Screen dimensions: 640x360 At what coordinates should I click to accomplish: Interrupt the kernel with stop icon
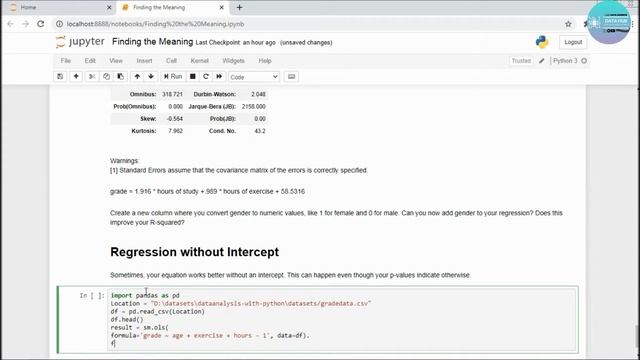coord(193,77)
